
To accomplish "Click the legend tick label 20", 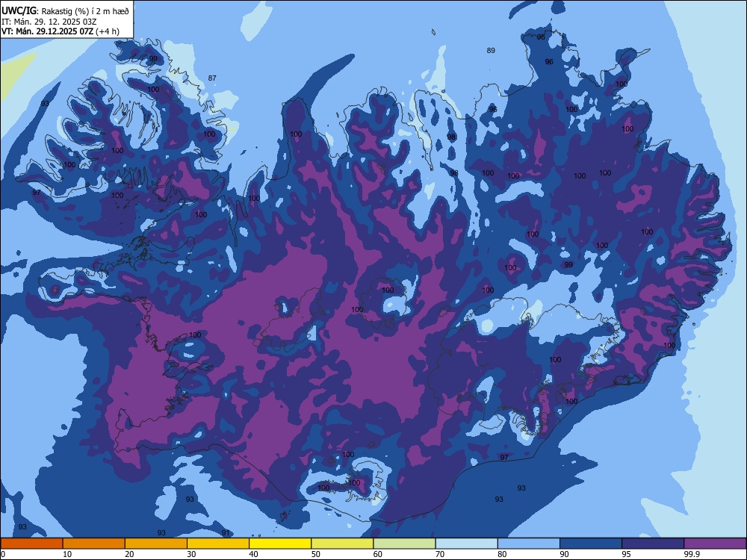I will tap(129, 554).
